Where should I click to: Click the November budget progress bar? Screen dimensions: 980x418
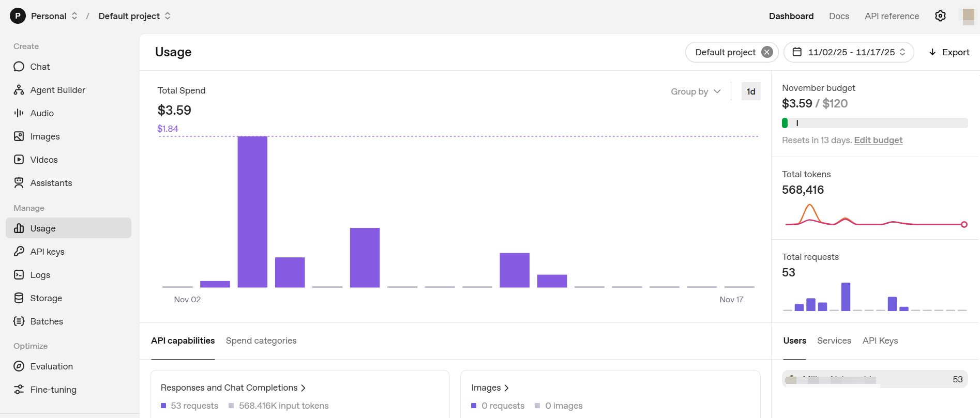[874, 123]
